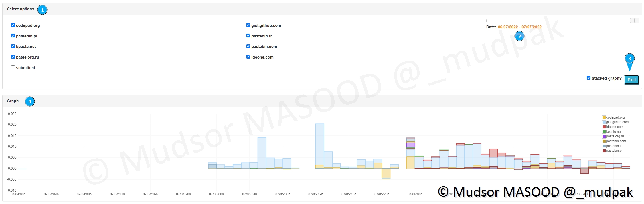Image resolution: width=644 pixels, height=204 pixels.
Task: Click the numbered badge 2 under the date
Action: click(x=519, y=36)
